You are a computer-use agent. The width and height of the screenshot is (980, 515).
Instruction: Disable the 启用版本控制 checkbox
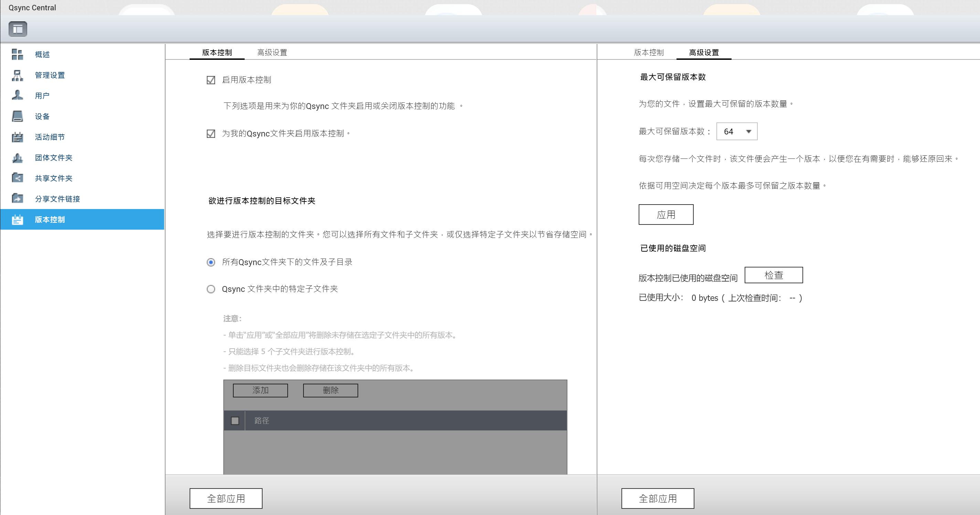(x=211, y=80)
